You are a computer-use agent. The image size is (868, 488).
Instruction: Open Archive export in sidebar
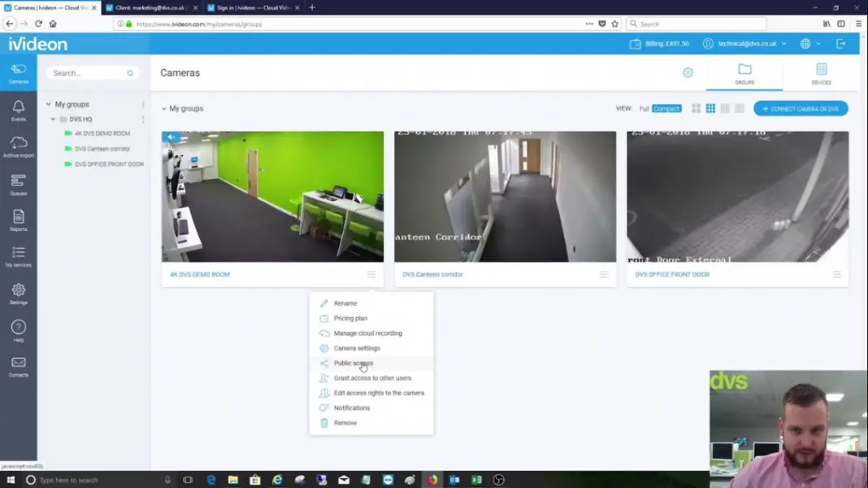(18, 146)
